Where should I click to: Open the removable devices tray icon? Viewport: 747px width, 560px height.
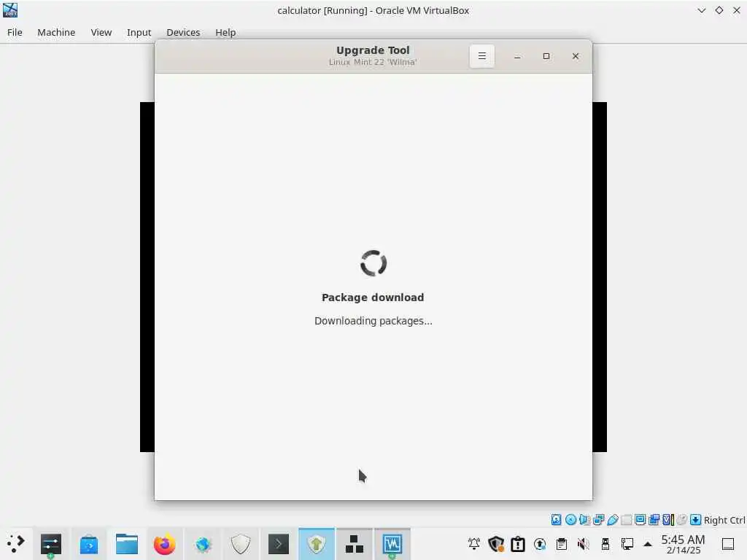(x=605, y=543)
